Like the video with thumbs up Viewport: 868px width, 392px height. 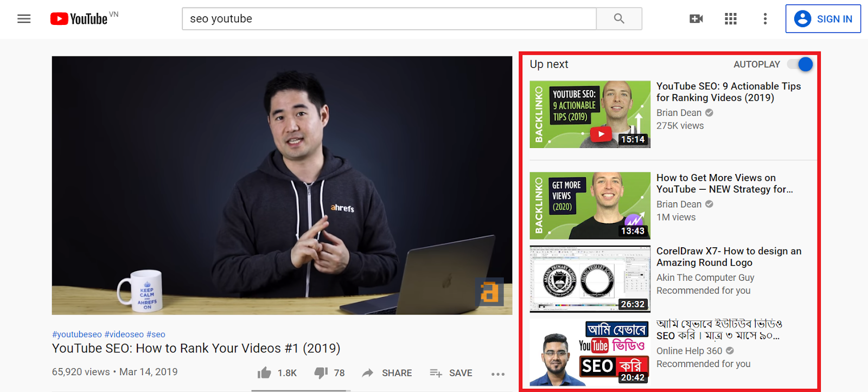point(264,372)
